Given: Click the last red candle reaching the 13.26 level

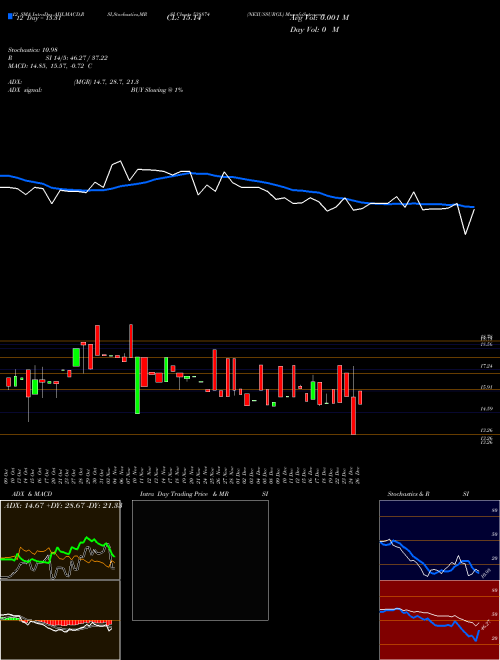Looking at the screenshot, I should click(x=354, y=415).
